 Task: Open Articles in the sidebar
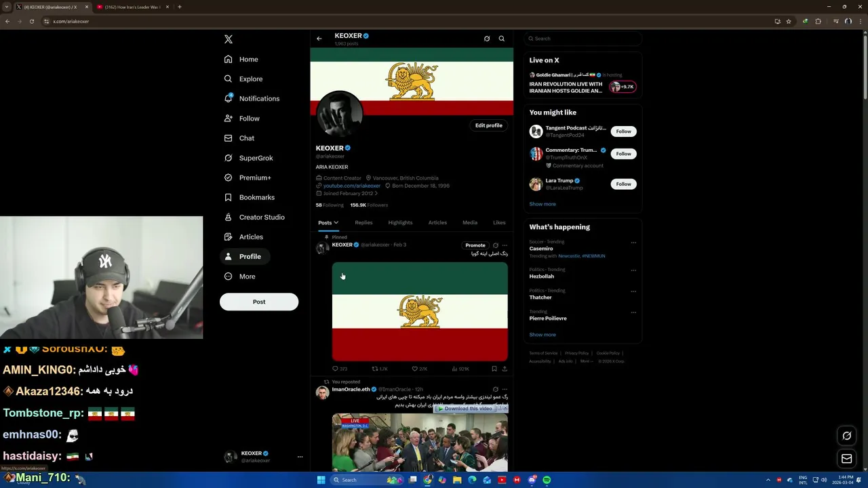click(243, 237)
